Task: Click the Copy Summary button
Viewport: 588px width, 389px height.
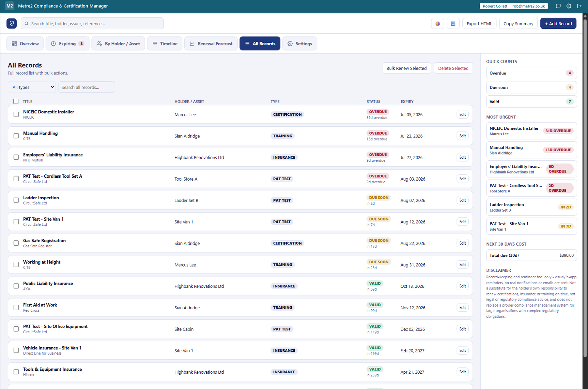Action: click(518, 24)
